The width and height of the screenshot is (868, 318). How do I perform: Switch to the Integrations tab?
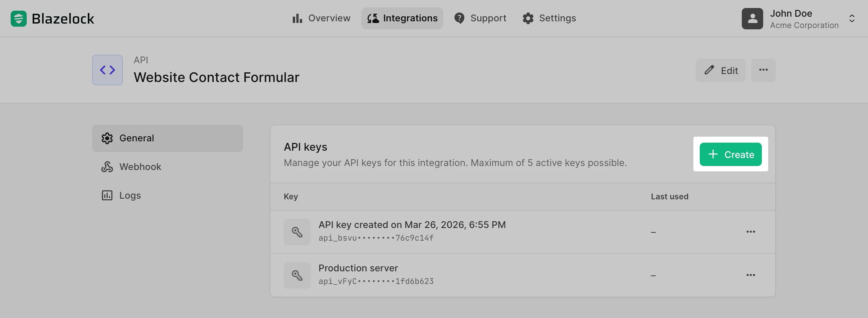point(402,18)
